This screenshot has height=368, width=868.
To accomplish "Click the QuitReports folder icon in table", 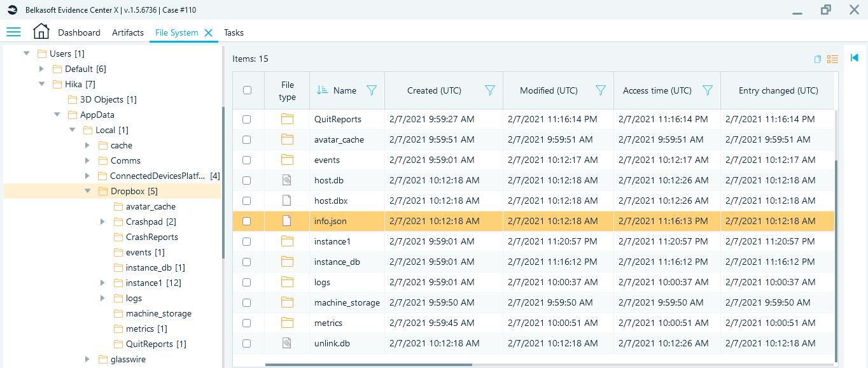I will point(287,119).
